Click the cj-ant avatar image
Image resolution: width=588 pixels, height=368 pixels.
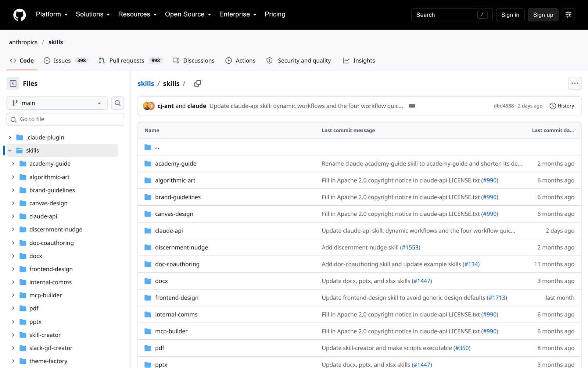tap(147, 106)
